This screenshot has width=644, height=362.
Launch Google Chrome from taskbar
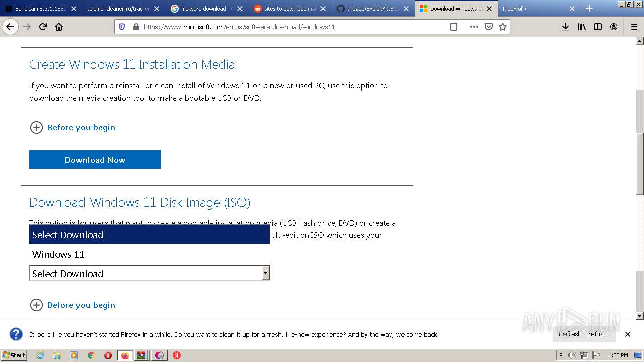coord(91,355)
